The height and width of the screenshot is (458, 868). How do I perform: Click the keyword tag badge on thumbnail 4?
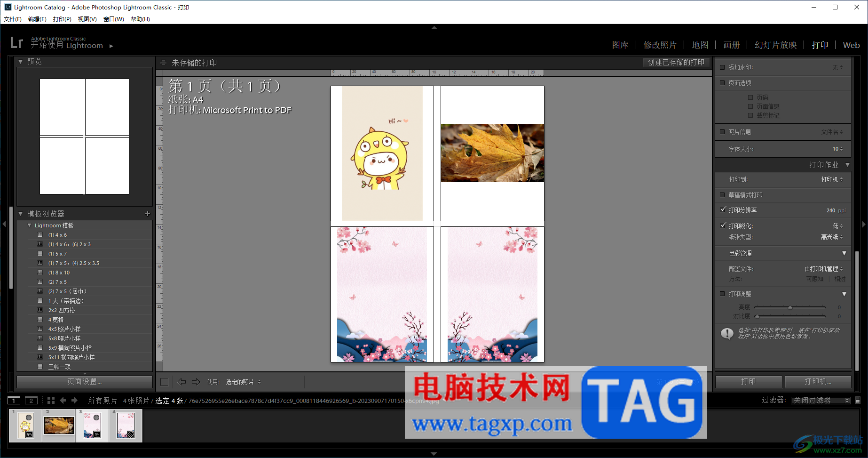(x=131, y=434)
